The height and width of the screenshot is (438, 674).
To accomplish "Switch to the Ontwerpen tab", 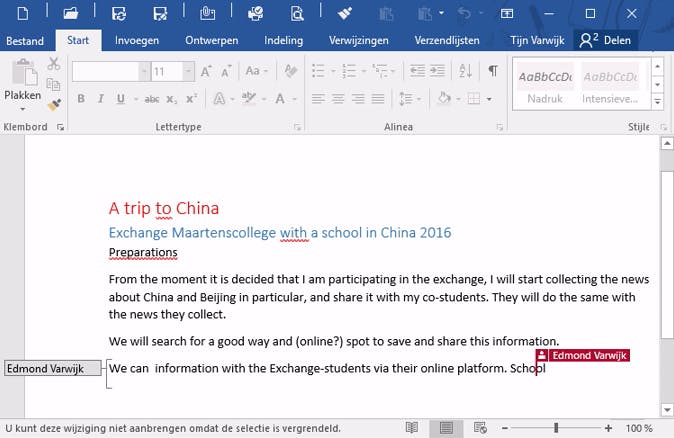I will tap(211, 40).
